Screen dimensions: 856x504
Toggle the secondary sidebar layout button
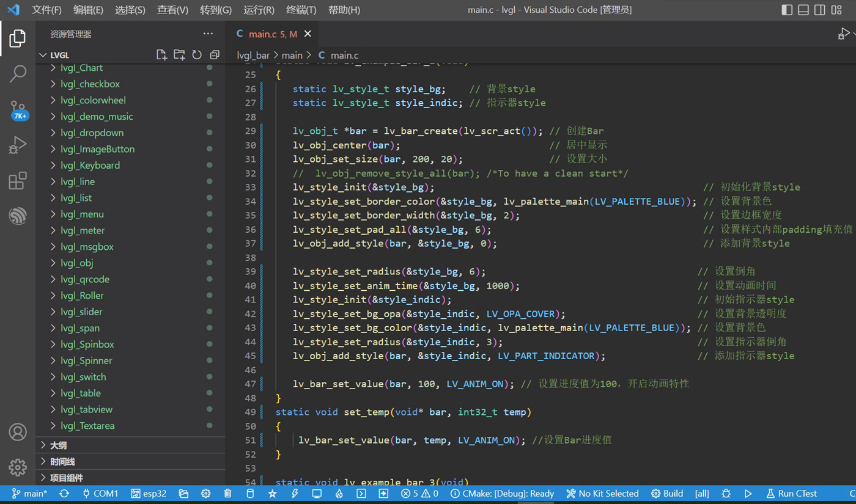[820, 10]
